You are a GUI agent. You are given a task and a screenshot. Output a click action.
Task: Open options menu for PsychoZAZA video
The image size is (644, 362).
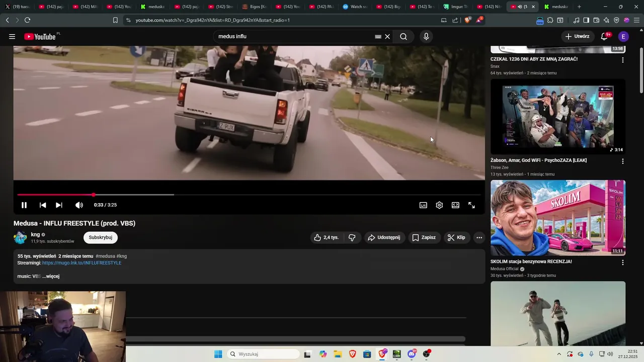(x=623, y=161)
